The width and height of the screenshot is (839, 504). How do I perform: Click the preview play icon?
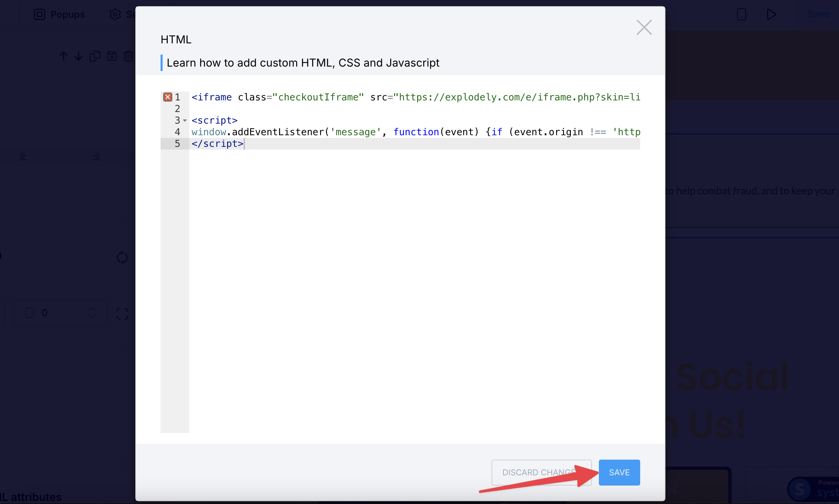coord(771,14)
